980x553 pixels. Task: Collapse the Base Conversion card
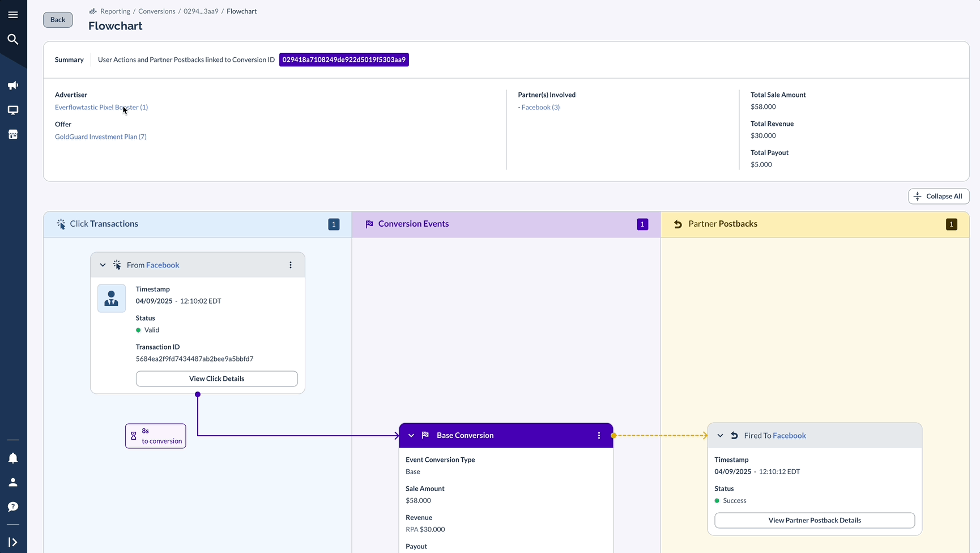pos(411,435)
